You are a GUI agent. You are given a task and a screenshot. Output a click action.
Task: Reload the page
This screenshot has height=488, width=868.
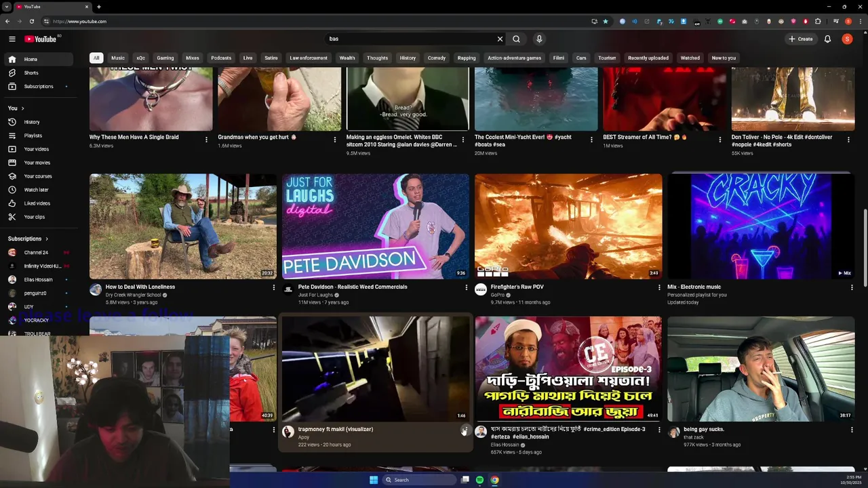[31, 21]
